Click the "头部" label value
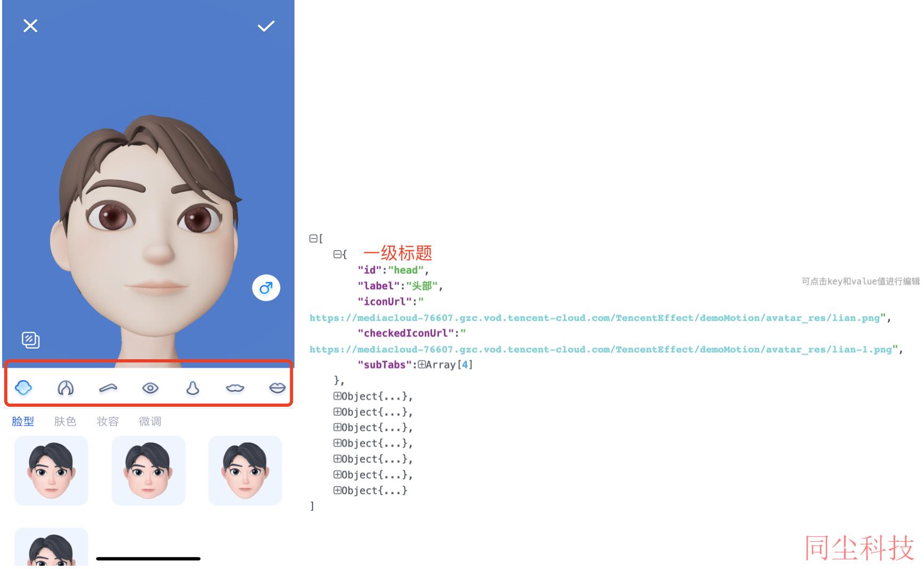This screenshot has height=569, width=924. point(421,286)
